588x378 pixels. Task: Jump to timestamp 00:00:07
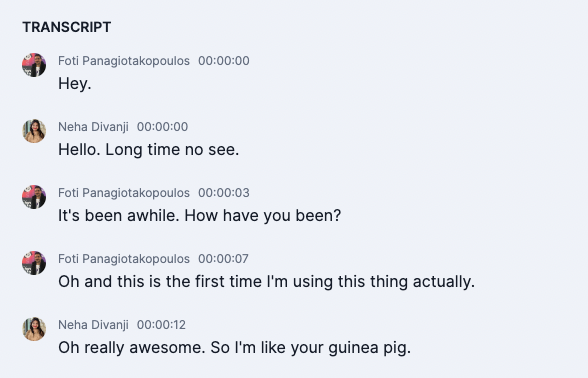[223, 259]
